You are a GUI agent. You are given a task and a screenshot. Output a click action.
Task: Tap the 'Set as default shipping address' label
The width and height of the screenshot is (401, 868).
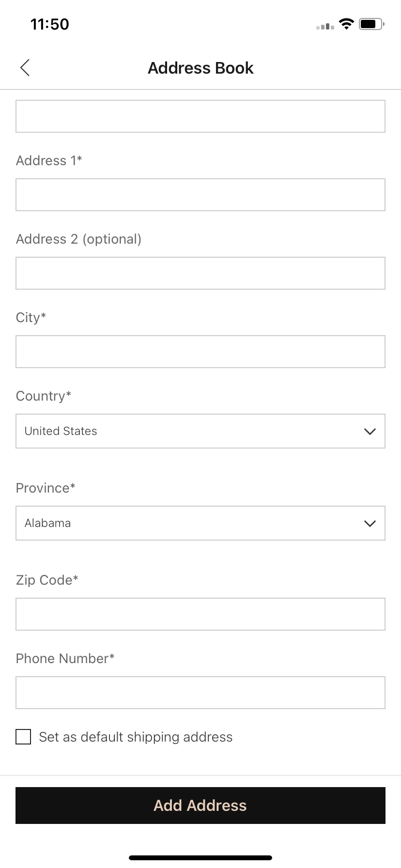pos(136,737)
